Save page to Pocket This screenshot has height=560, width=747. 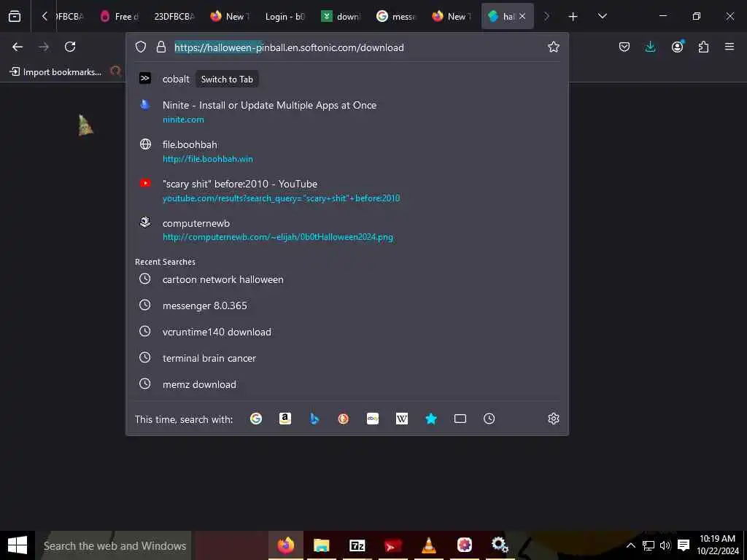pos(624,47)
